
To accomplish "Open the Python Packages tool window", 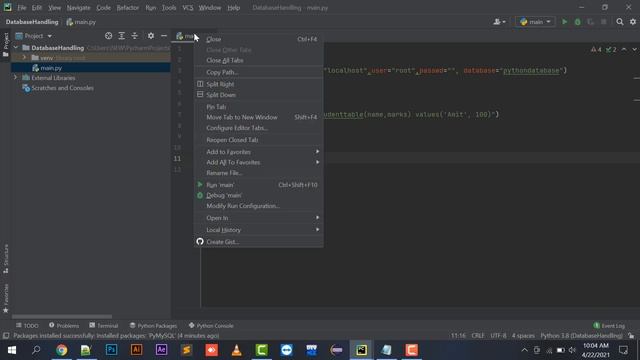I will click(153, 326).
